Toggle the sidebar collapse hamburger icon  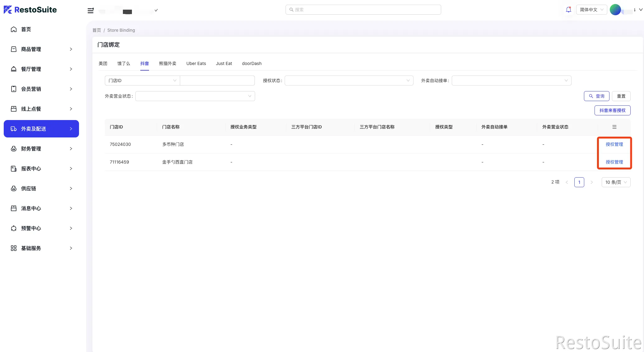click(x=91, y=11)
